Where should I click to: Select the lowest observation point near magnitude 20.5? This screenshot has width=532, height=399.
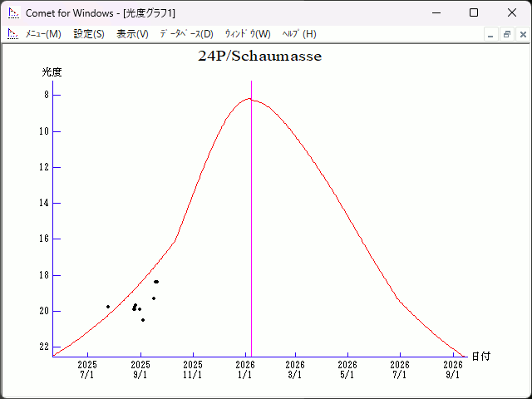pyautogui.click(x=143, y=320)
